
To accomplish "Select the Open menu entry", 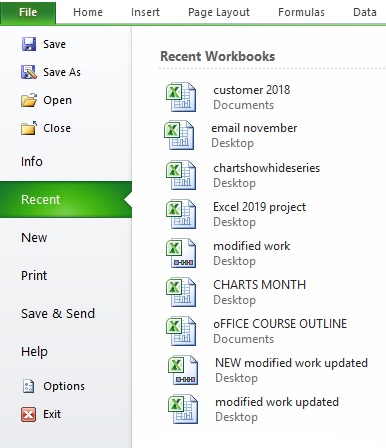I will click(57, 100).
